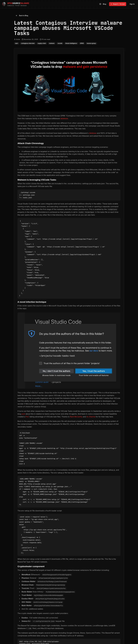Click the Sign In link
This screenshot has width=138, height=644.
[x=132, y=4]
